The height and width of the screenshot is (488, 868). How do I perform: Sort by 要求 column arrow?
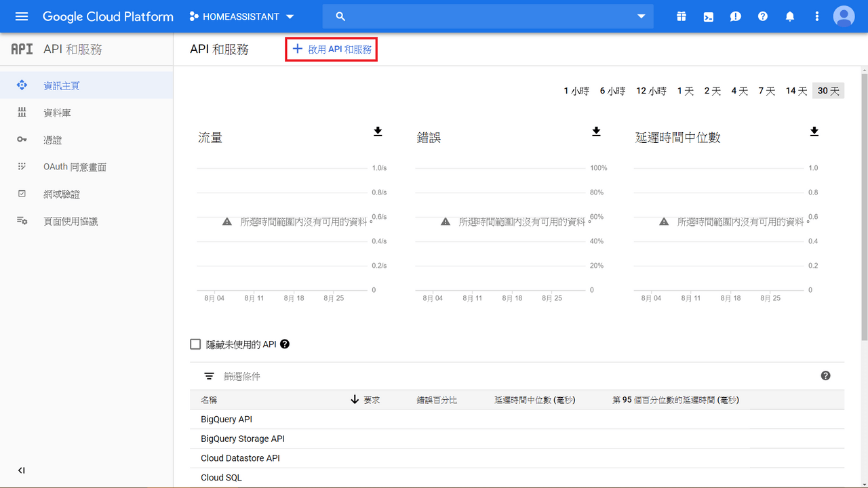click(x=354, y=400)
